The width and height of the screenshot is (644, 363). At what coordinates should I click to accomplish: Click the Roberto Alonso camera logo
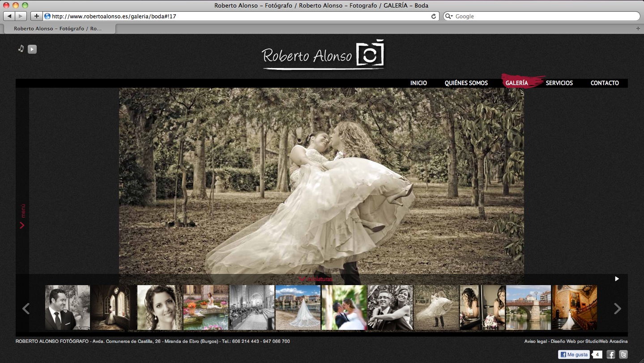(323, 55)
